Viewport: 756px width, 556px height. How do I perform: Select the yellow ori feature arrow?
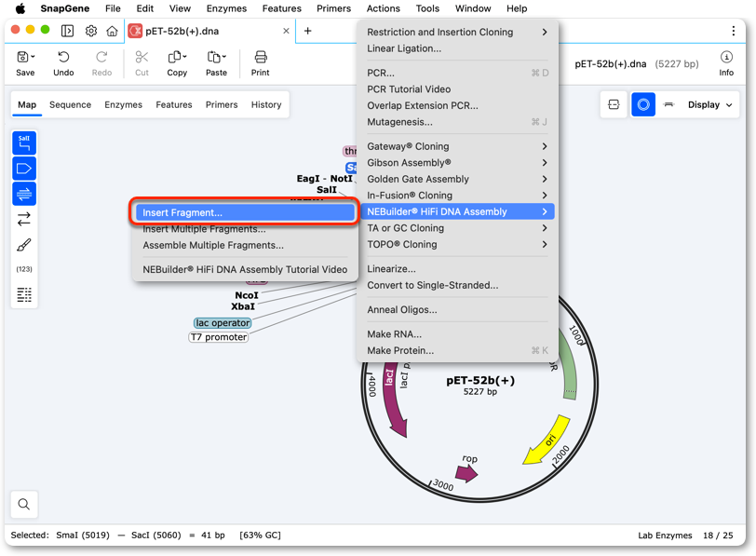pyautogui.click(x=547, y=440)
